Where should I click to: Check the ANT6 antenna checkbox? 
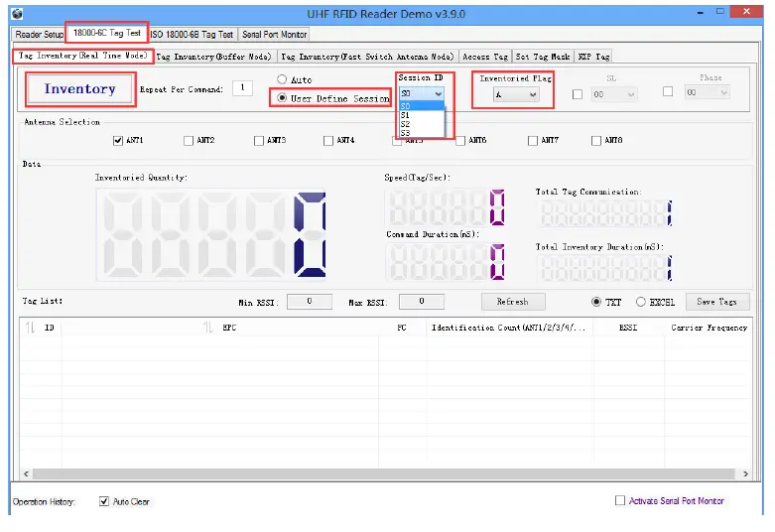pos(460,140)
